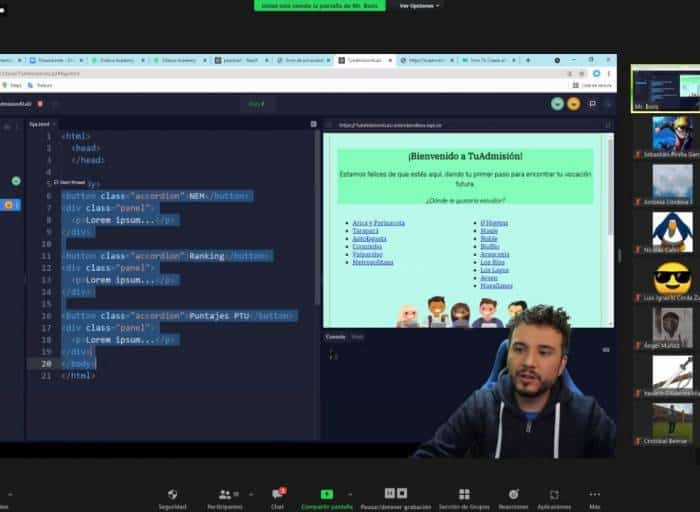This screenshot has width=700, height=512.
Task: Click the highlighted orange sidebar icon in Replit
Action: pos(9,205)
